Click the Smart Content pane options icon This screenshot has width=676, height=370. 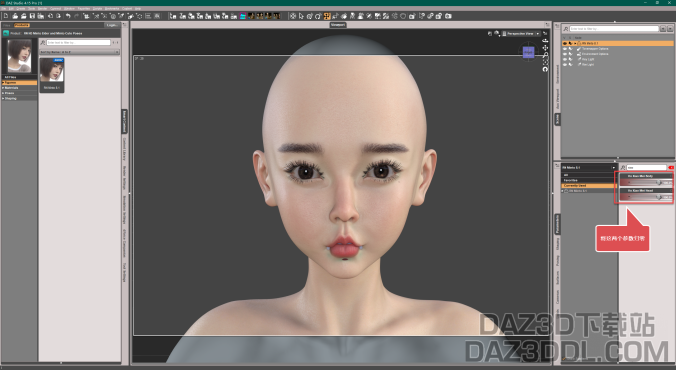click(x=125, y=25)
